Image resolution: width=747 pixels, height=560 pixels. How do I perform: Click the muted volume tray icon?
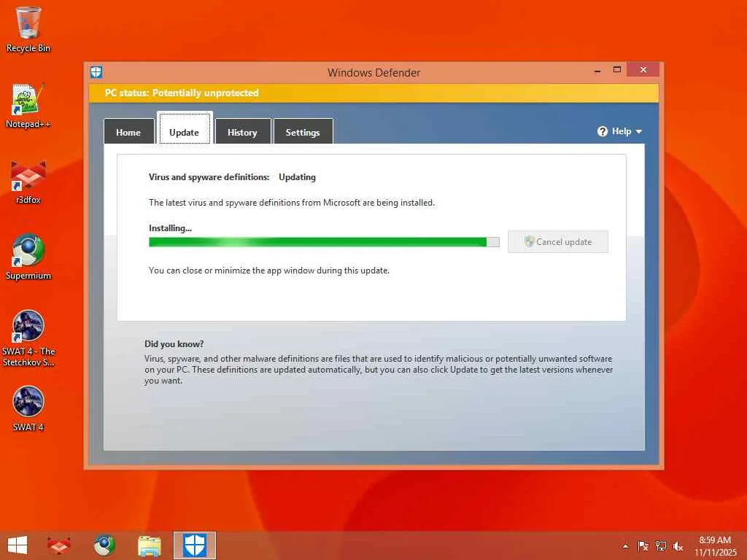(678, 546)
